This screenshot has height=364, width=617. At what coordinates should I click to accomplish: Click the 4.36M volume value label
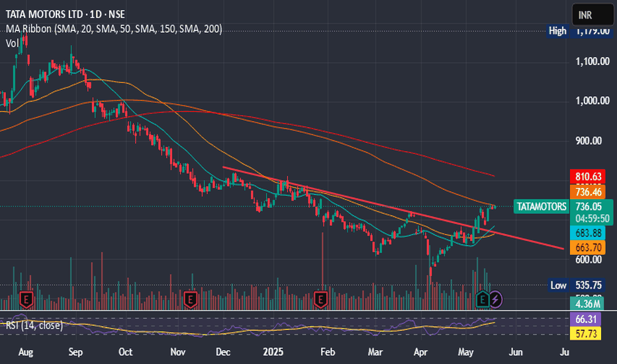587,304
